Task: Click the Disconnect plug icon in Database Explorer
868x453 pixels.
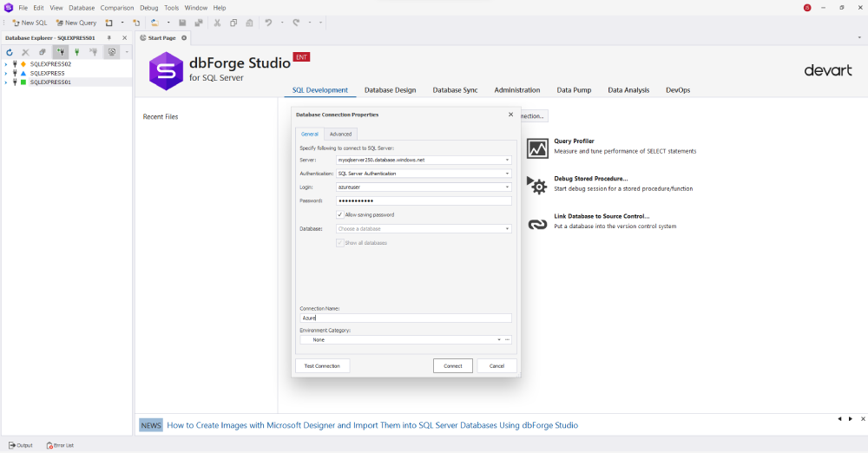Action: (94, 52)
